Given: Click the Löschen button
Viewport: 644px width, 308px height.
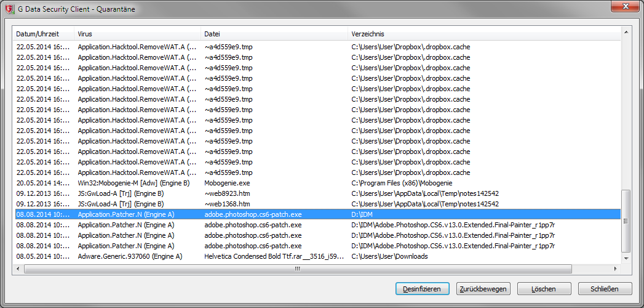Looking at the screenshot, I should (544, 289).
